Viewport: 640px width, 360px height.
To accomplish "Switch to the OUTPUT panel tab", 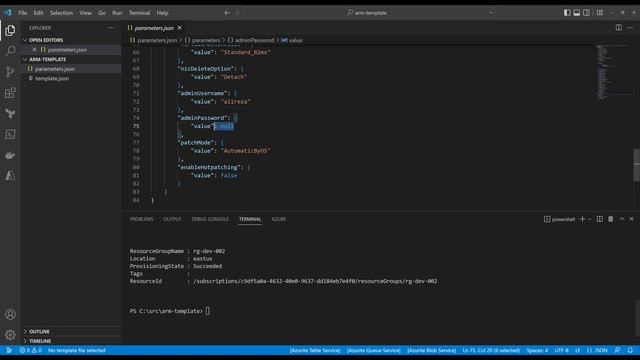I will [172, 219].
